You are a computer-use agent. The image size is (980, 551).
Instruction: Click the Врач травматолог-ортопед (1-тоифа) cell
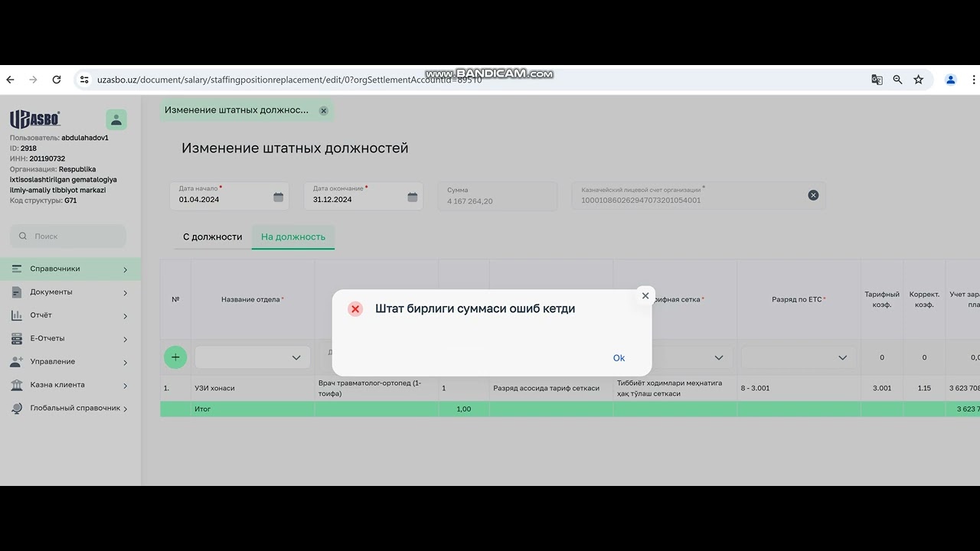(376, 388)
